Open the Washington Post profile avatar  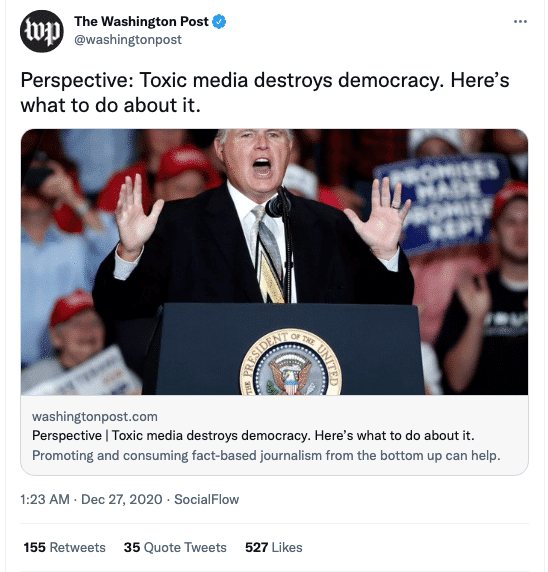[x=42, y=31]
